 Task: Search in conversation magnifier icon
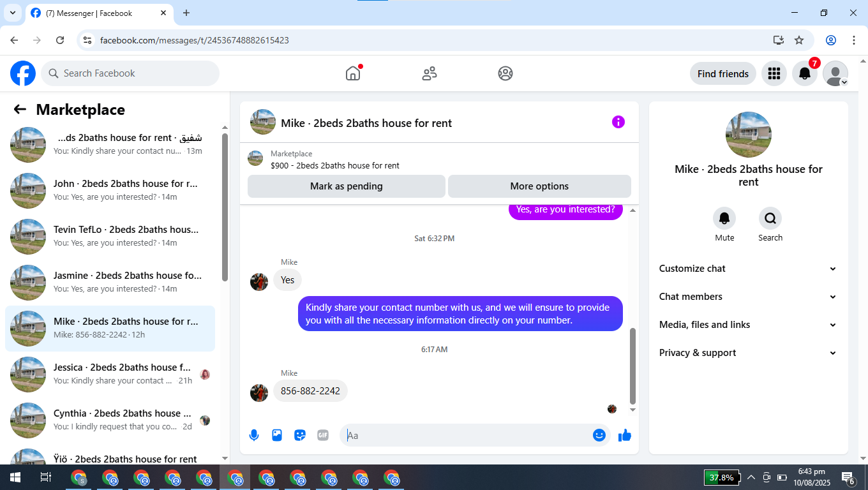(770, 218)
